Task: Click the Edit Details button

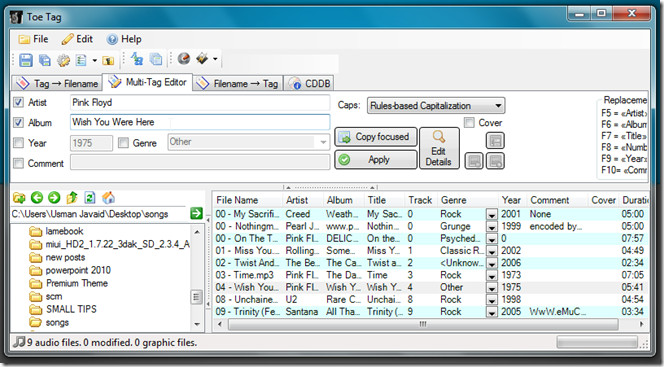Action: click(439, 148)
